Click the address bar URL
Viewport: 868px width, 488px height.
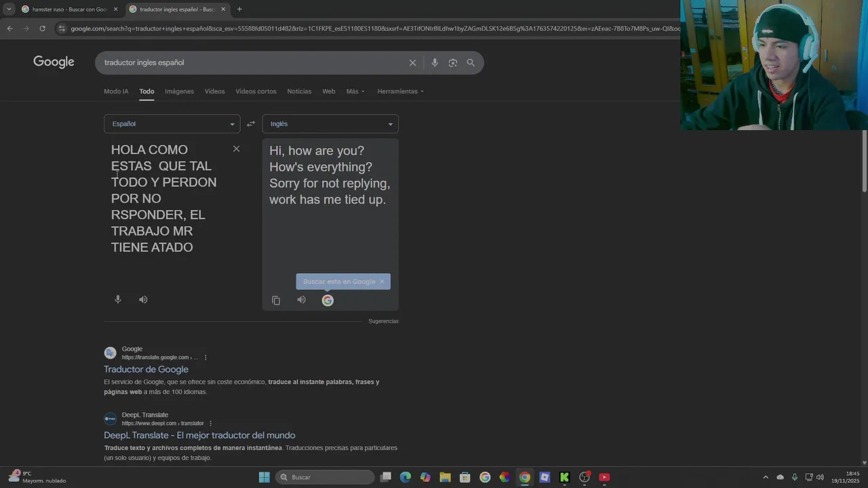click(374, 28)
